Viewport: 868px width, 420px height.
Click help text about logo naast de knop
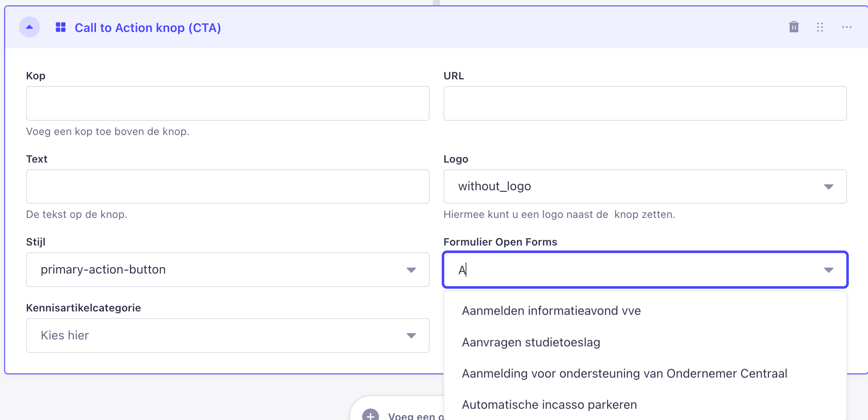point(559,214)
